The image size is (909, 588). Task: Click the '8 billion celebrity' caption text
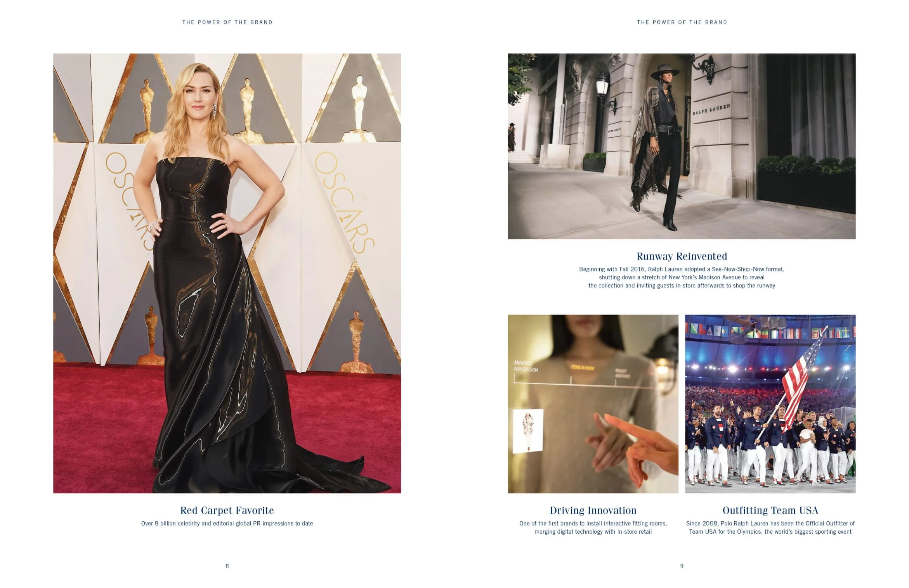pyautogui.click(x=227, y=523)
